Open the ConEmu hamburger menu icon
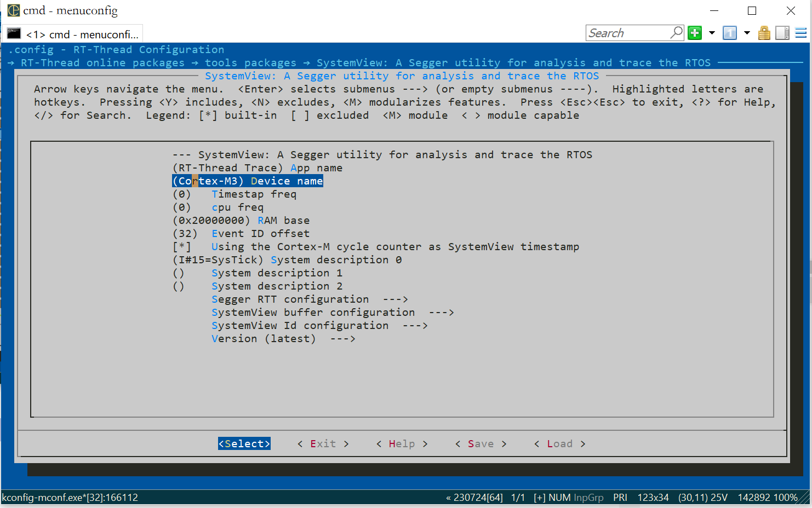 pyautogui.click(x=801, y=33)
